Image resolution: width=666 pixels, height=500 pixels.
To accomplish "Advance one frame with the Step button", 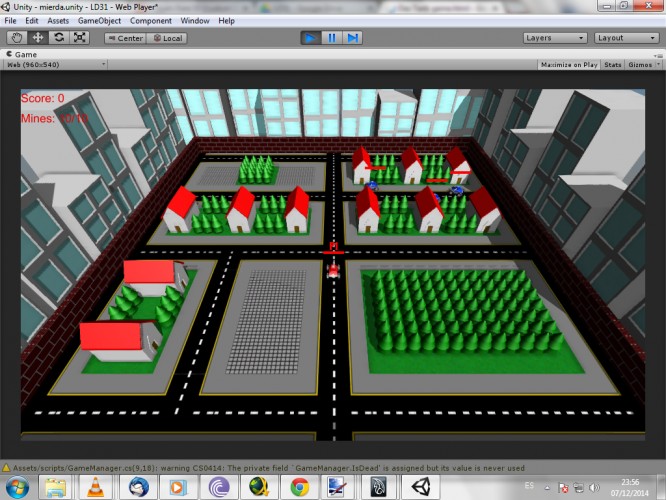I will (x=353, y=38).
